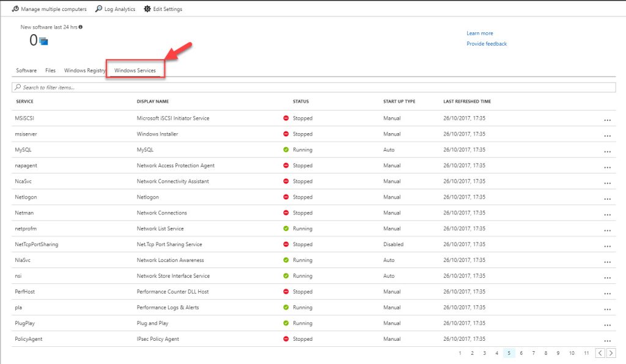
Task: Switch to the Windows Registry tab
Action: [84, 70]
